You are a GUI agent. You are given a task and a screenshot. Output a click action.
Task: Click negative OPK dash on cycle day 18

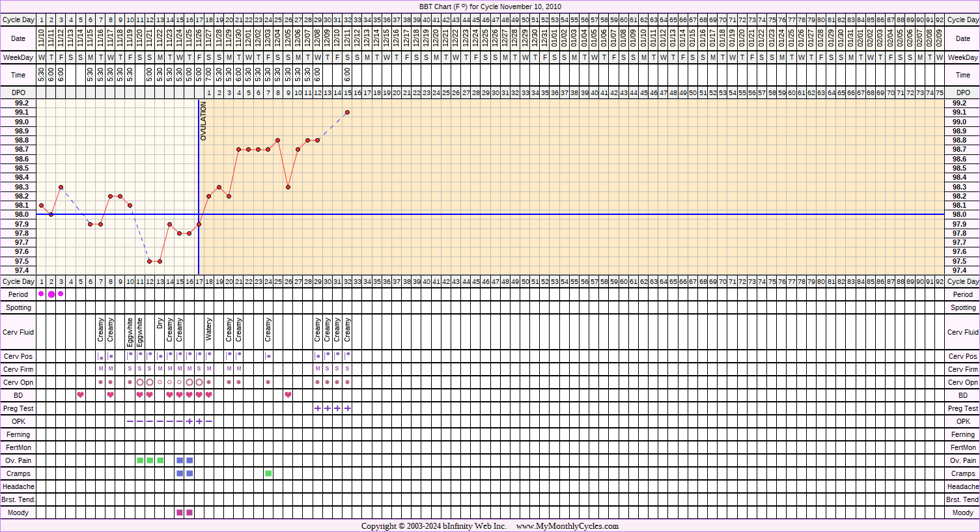(209, 421)
